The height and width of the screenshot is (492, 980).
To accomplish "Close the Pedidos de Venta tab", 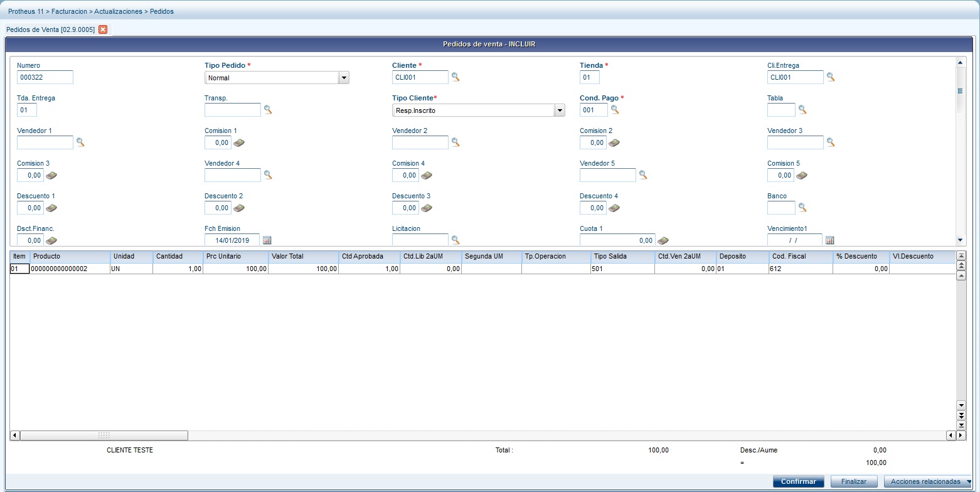I will click(x=103, y=29).
